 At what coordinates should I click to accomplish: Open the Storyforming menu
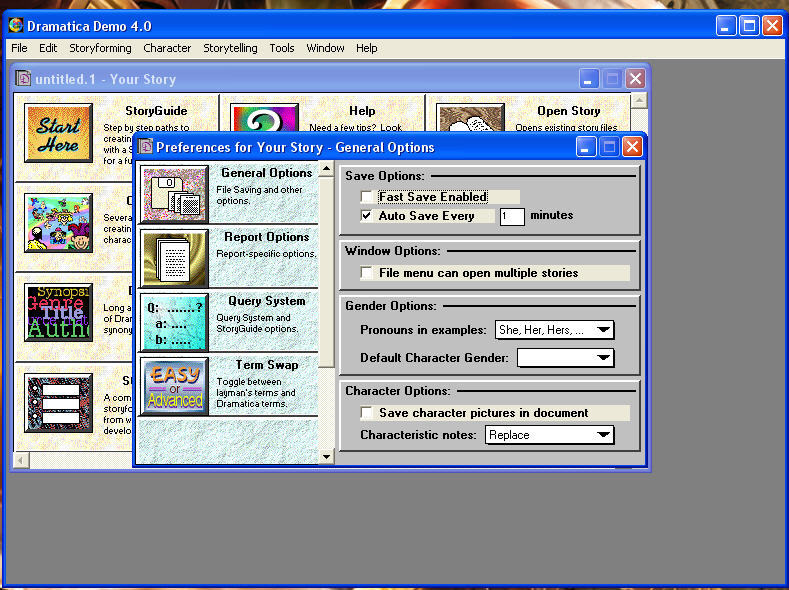point(100,48)
